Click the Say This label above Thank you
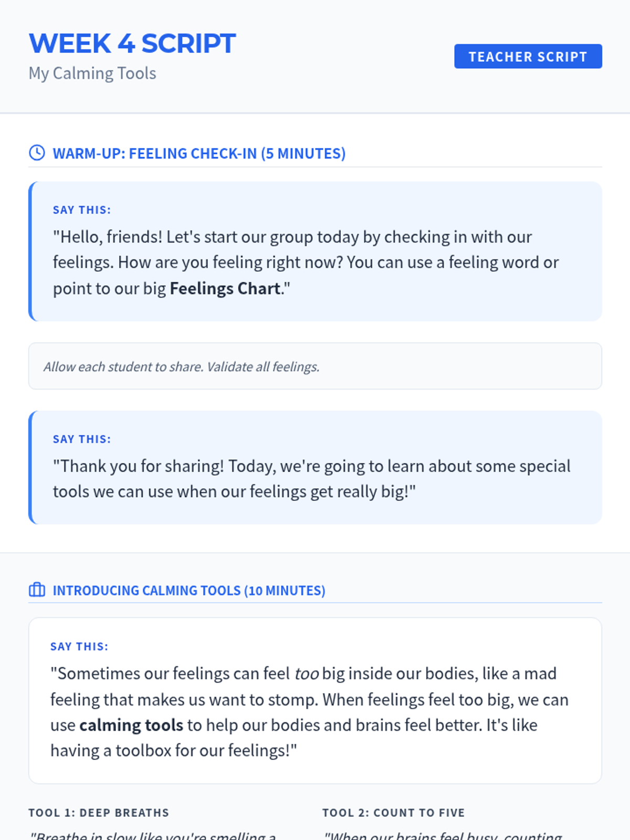The image size is (630, 840). 82,439
